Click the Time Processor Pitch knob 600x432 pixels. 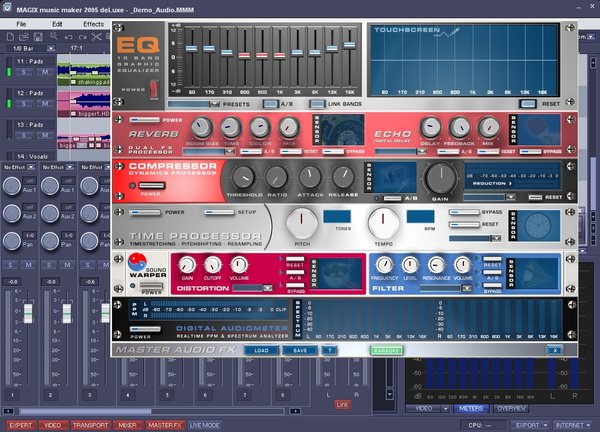tap(302, 223)
